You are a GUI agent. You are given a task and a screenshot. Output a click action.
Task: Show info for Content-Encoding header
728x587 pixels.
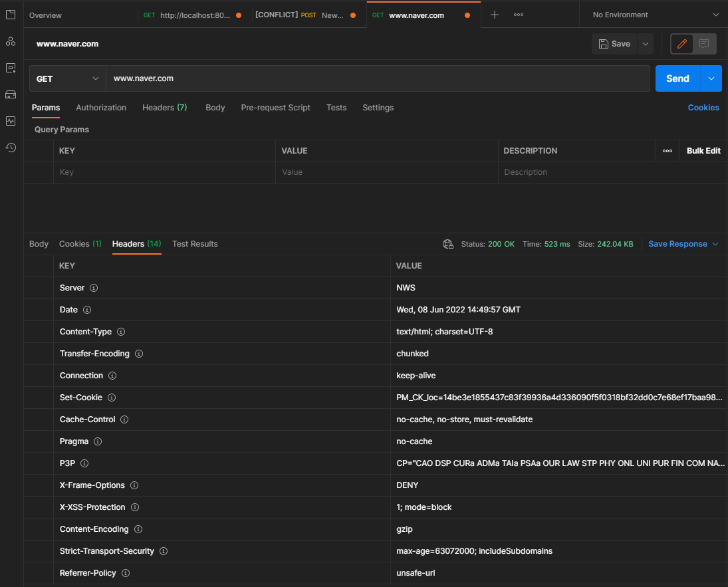pos(138,529)
